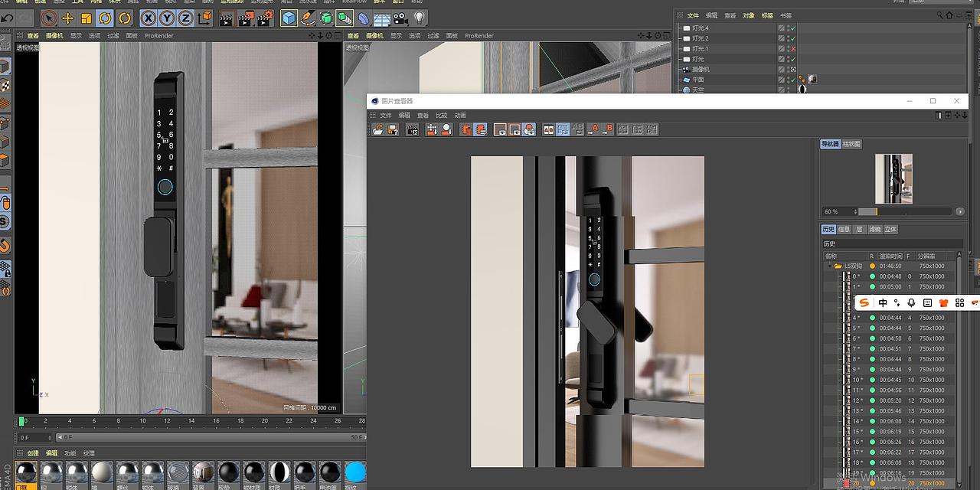
Task: Click the 60 % zoom field
Action: click(x=838, y=211)
